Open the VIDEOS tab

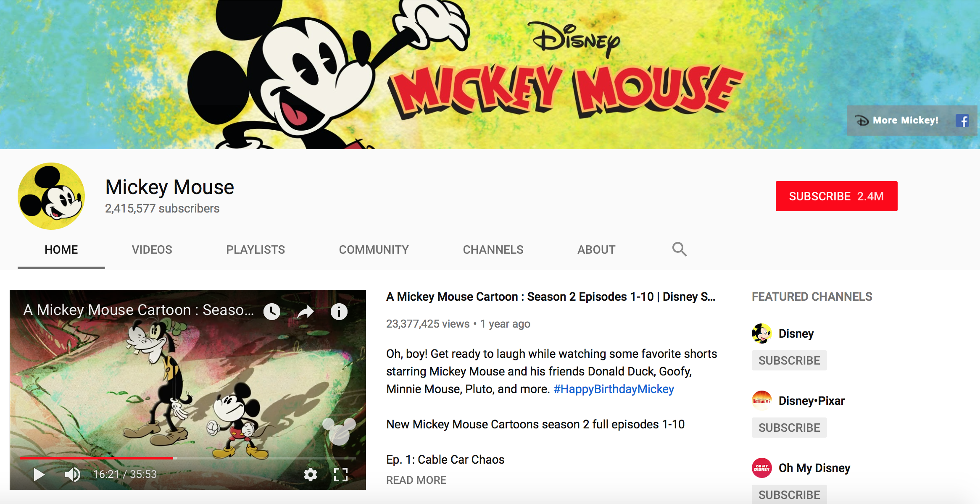point(152,250)
